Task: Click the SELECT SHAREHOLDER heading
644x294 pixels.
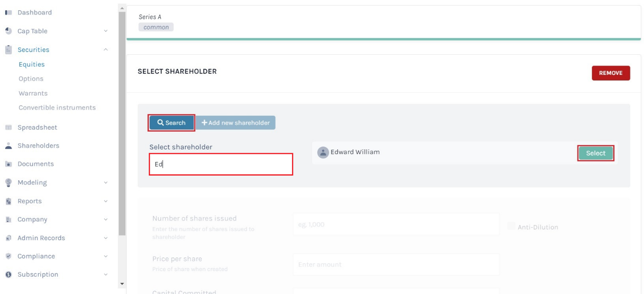Action: (177, 72)
